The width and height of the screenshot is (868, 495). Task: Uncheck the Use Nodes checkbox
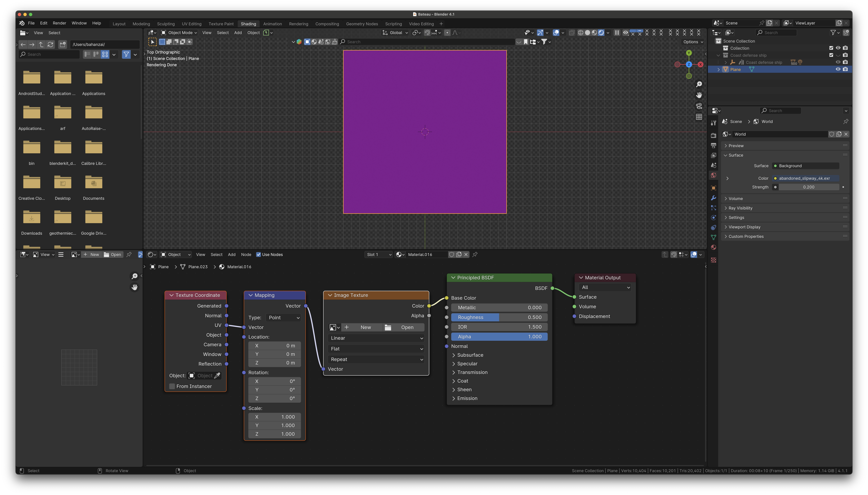[x=258, y=255]
